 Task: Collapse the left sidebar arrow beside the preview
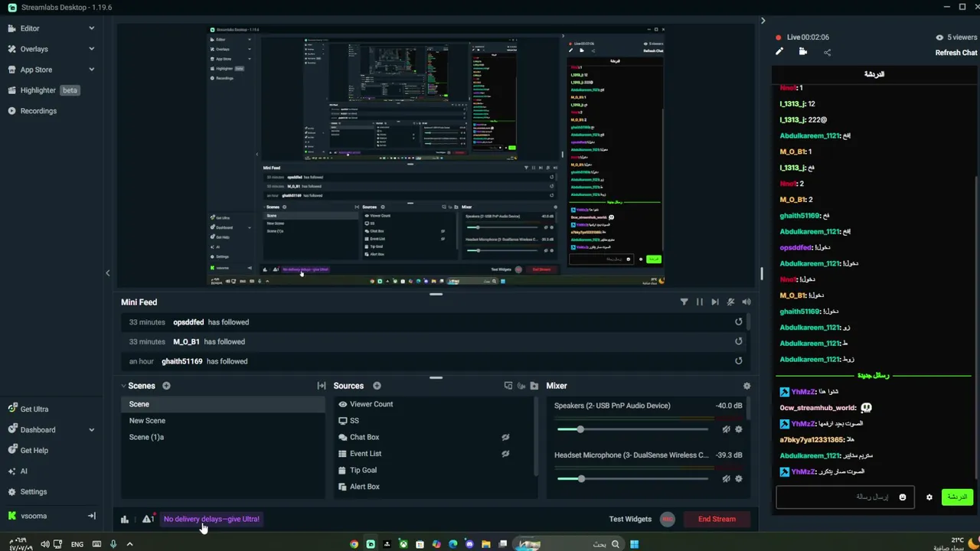pos(107,273)
